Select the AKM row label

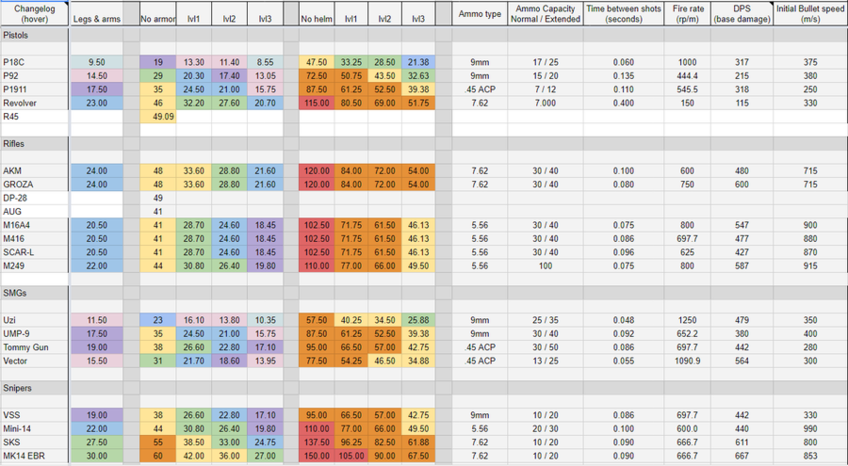[35, 171]
